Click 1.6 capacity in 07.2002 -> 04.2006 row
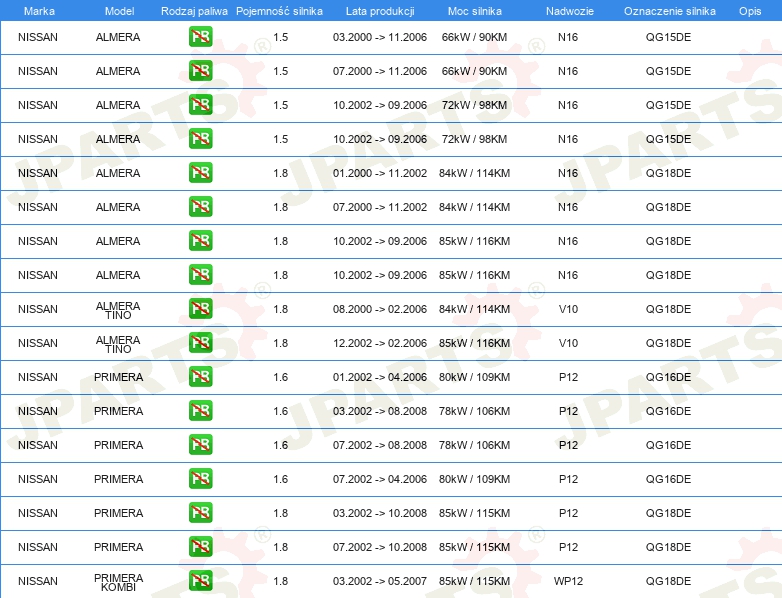This screenshot has width=782, height=598. pos(280,479)
